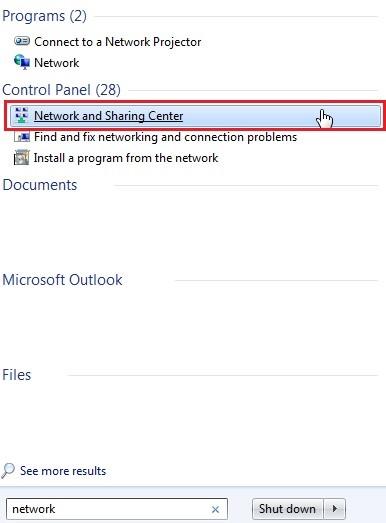Open the Microsoft Outlook results header

[62, 280]
